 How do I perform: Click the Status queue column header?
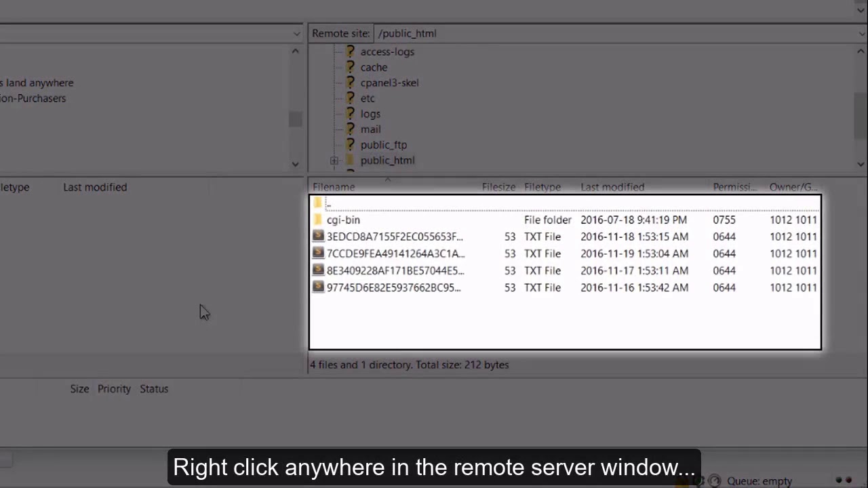point(154,389)
